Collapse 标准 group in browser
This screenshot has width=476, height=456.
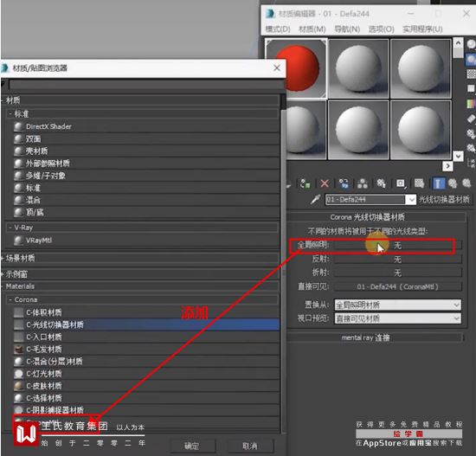click(x=143, y=114)
